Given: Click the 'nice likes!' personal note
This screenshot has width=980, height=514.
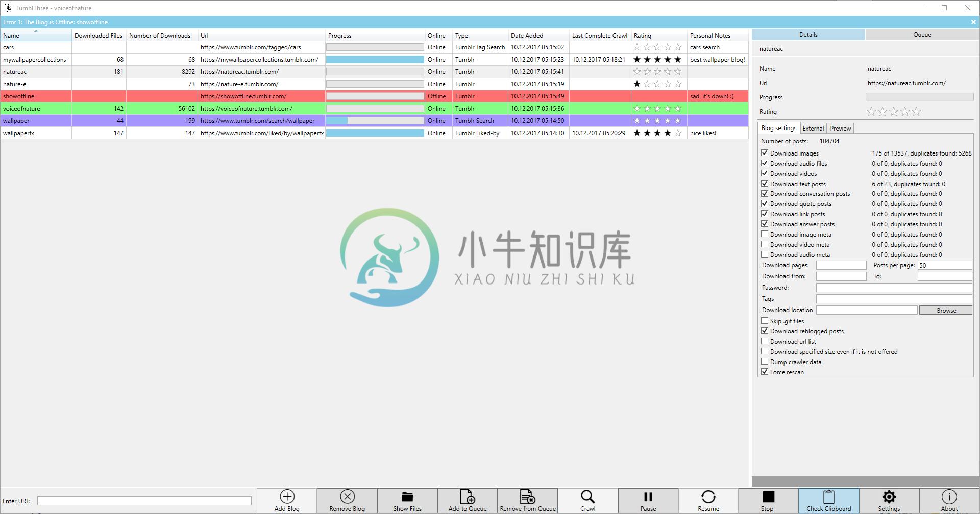Looking at the screenshot, I should click(703, 133).
